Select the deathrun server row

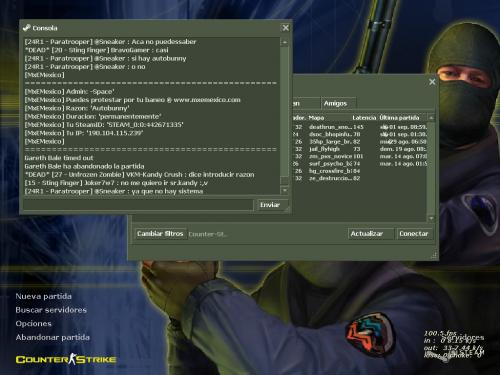[360, 127]
